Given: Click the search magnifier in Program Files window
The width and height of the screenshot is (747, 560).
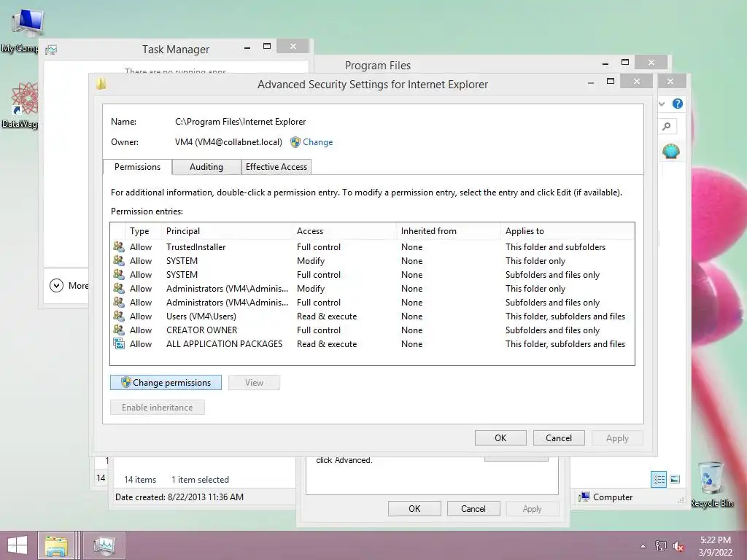Looking at the screenshot, I should (667, 126).
